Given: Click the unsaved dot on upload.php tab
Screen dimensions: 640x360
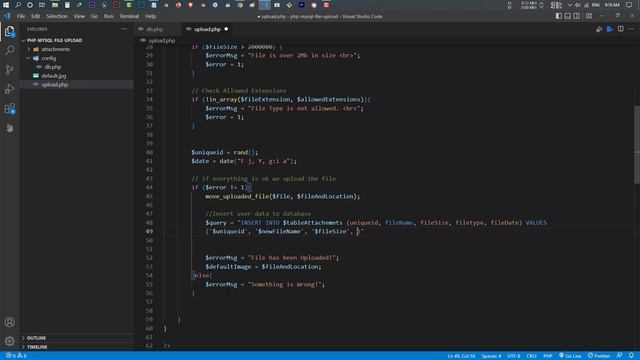Looking at the screenshot, I should click(226, 29).
